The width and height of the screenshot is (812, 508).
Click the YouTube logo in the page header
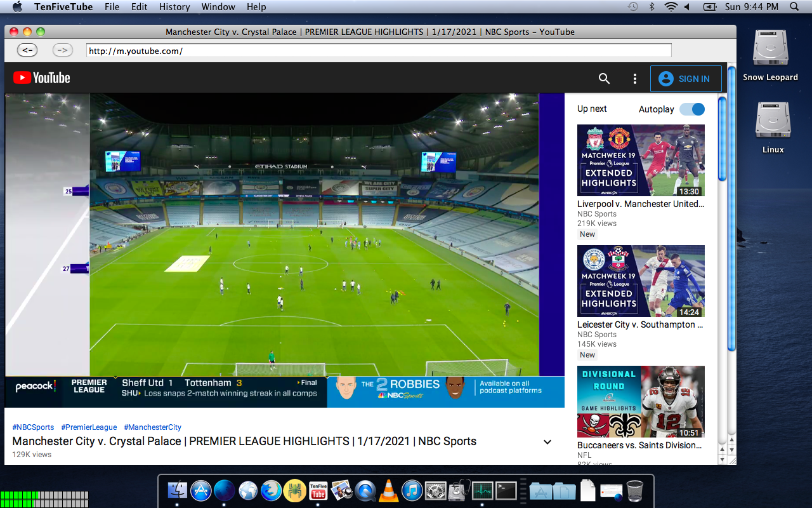click(x=42, y=78)
